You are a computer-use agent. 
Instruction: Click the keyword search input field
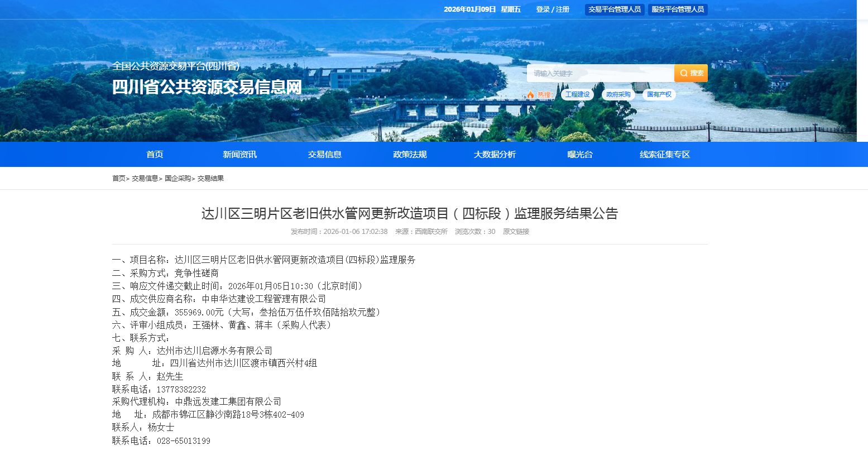pyautogui.click(x=600, y=73)
